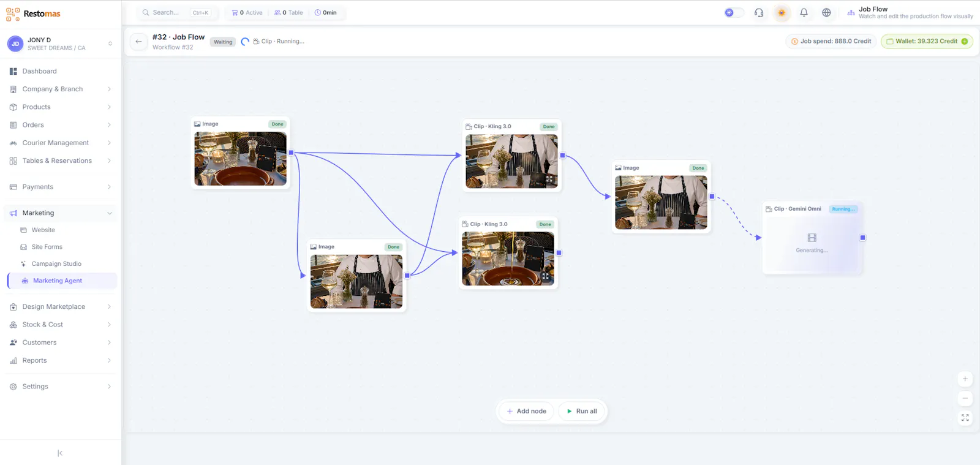The height and width of the screenshot is (465, 980).
Task: Select the first Image node thumbnail
Action: click(240, 159)
